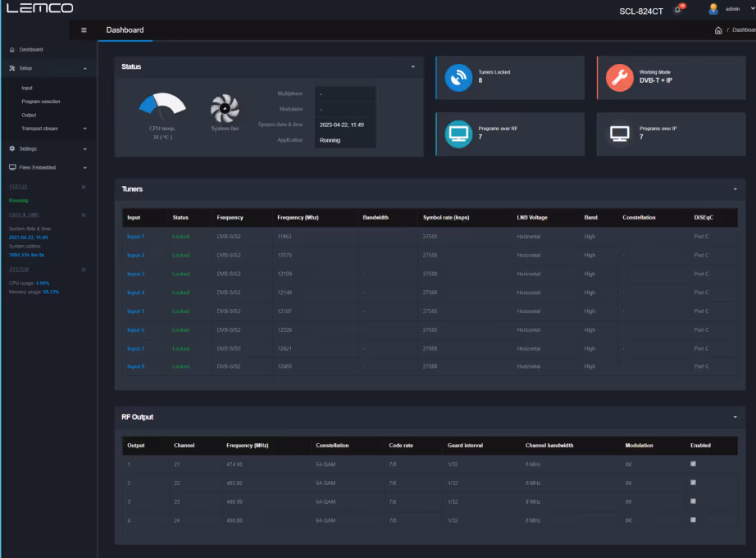Viewport: 756px width, 558px height.
Task: Open the notifications bell icon
Action: pyautogui.click(x=678, y=10)
